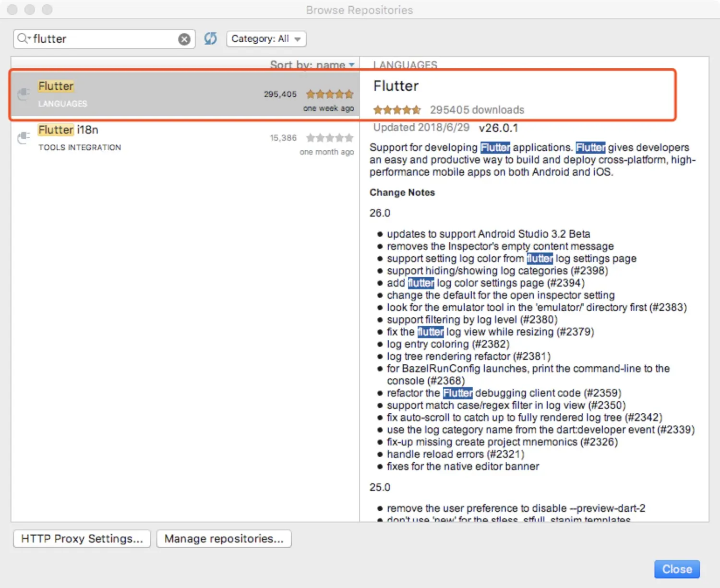Click 'removes the Inspector's empty content message'

point(500,246)
